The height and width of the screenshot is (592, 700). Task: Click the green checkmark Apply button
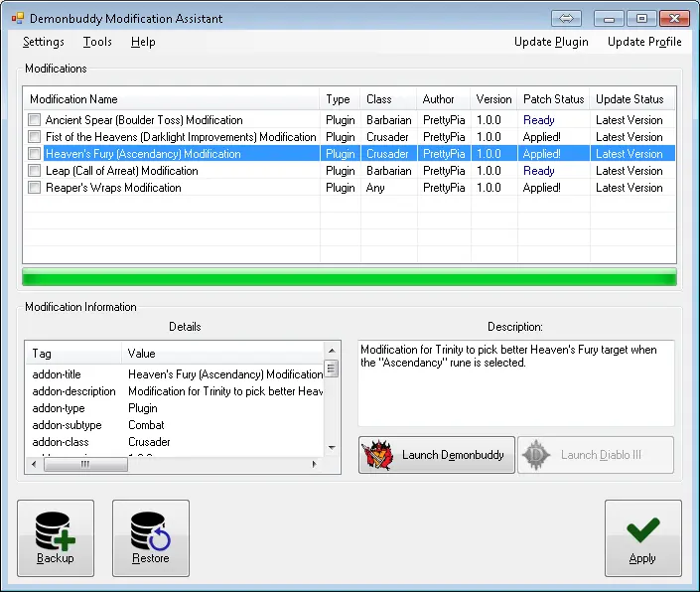point(642,538)
